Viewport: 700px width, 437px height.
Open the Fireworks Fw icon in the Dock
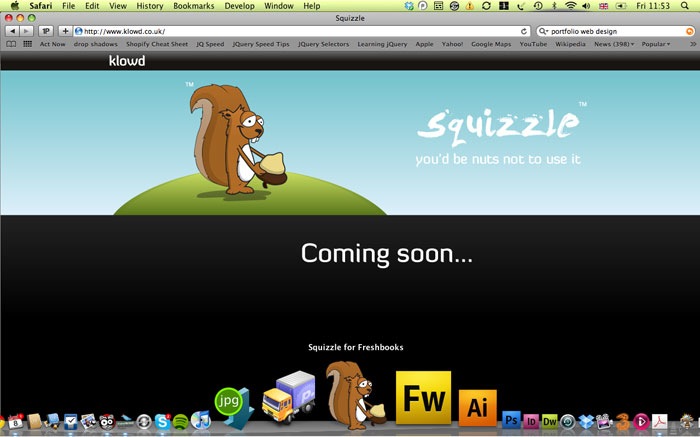click(423, 397)
